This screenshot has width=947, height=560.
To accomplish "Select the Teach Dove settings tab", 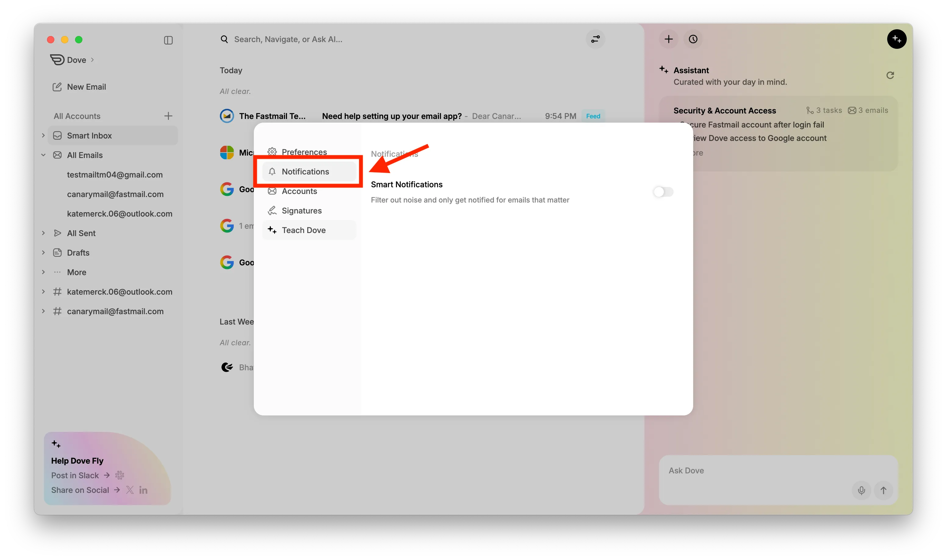I will tap(303, 230).
